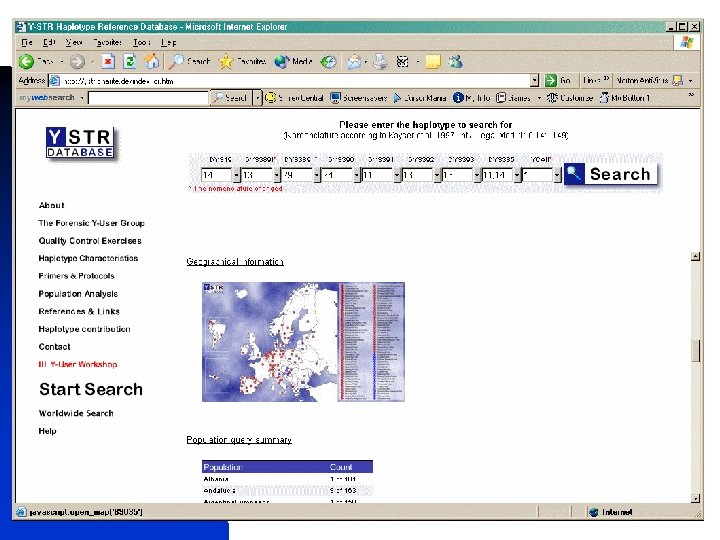Click the Messenger people icon
Screen dimensions: 720x540
pos(456,61)
